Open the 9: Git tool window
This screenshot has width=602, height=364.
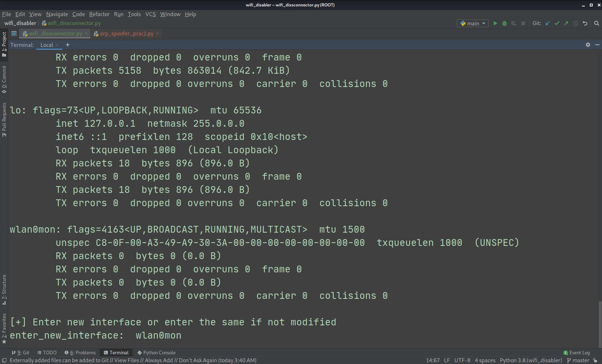pyautogui.click(x=20, y=353)
